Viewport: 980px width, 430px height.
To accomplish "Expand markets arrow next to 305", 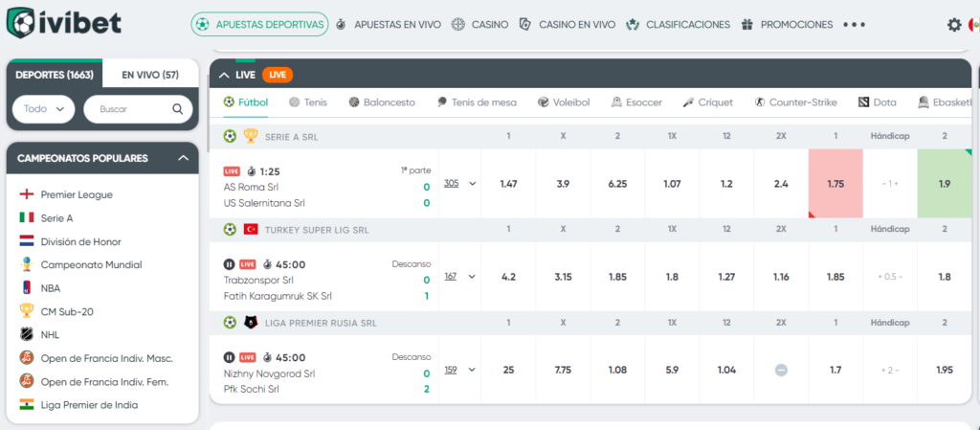I will 472,184.
